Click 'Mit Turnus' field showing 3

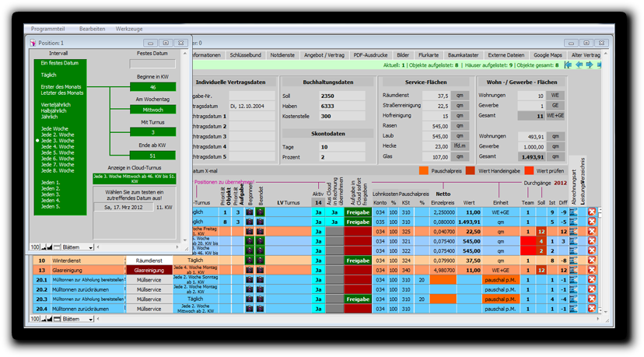click(x=152, y=132)
